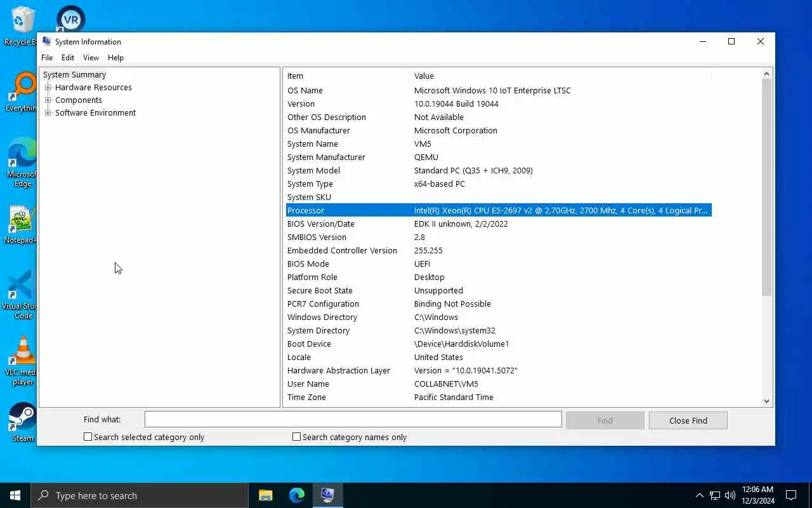This screenshot has height=508, width=812.
Task: Select the System Type row
Action: [499, 184]
